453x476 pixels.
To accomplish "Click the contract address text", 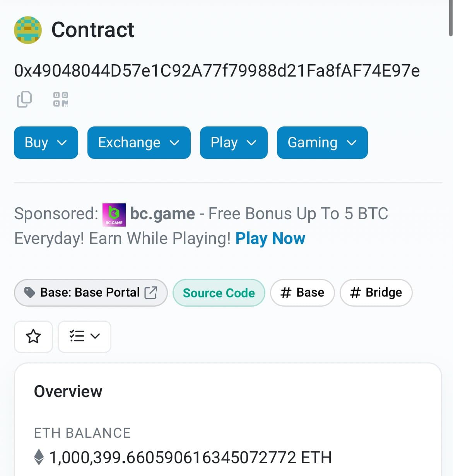I will click(217, 71).
